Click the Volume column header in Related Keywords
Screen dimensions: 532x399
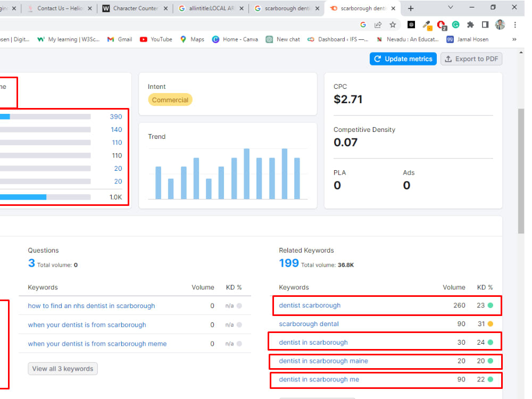tap(454, 287)
